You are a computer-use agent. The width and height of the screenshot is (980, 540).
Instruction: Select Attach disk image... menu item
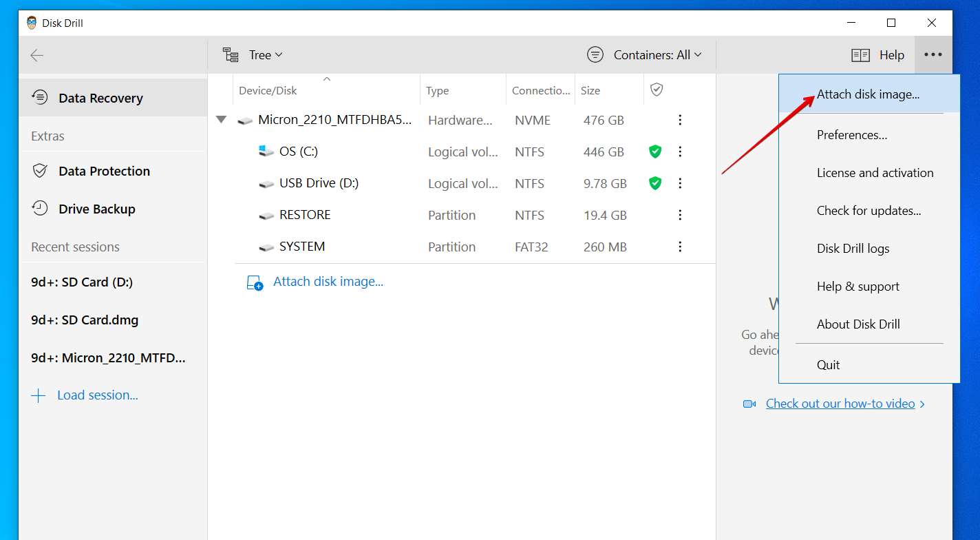pos(869,94)
